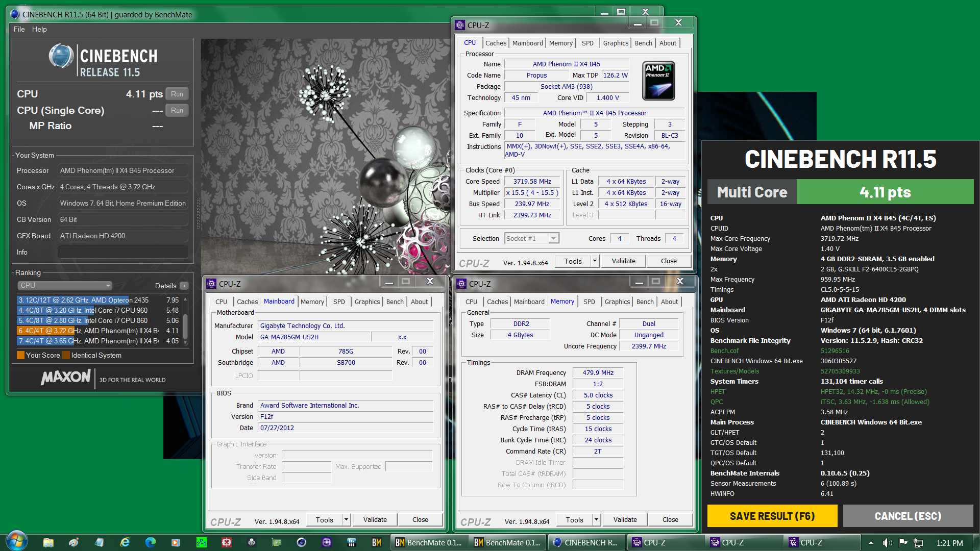Click the Mainboard CPU-Z window title icon
Screen dimensions: 980x551
[x=211, y=284]
